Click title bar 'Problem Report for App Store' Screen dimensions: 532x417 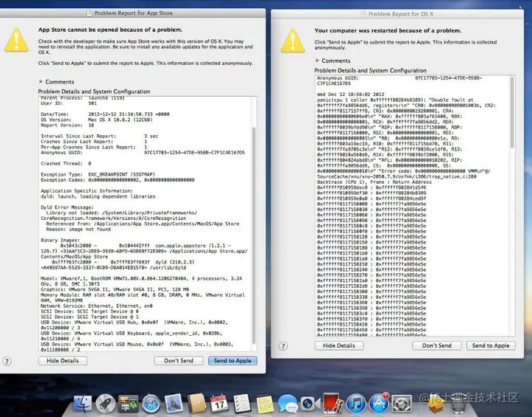click(x=133, y=13)
